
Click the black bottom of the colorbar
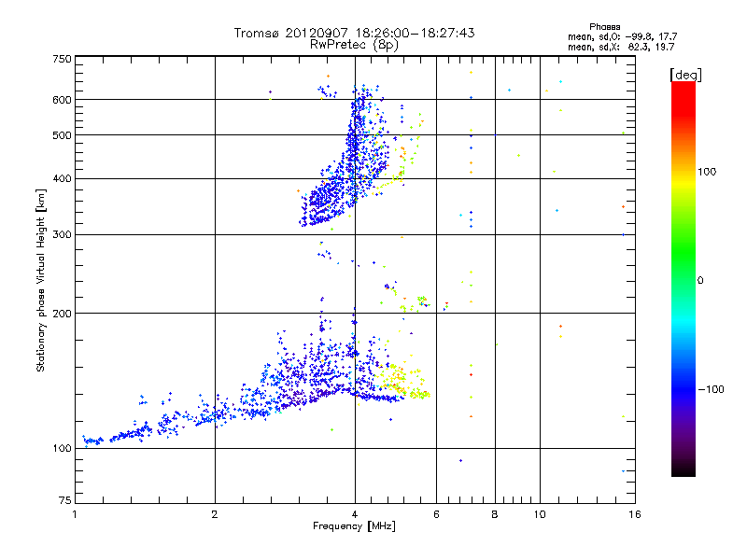pos(684,469)
